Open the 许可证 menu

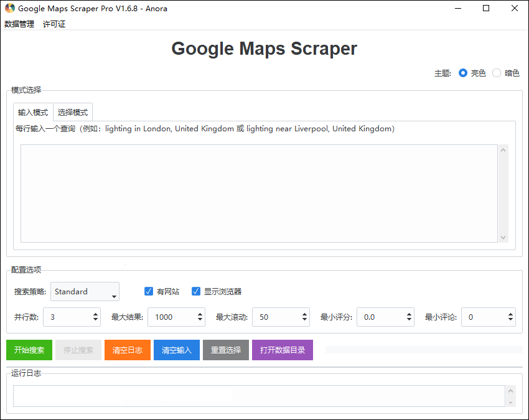pyautogui.click(x=54, y=24)
